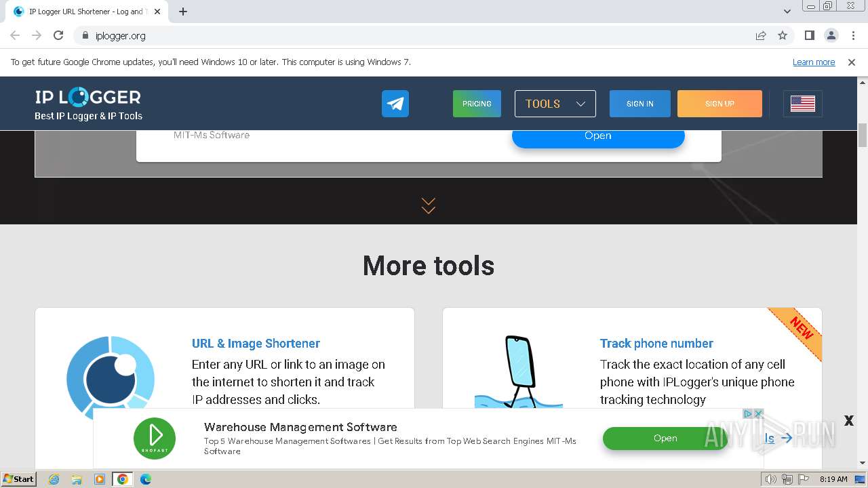Screen dimensions: 868x488
Task: Click the share page icon in address bar
Action: tap(761, 35)
